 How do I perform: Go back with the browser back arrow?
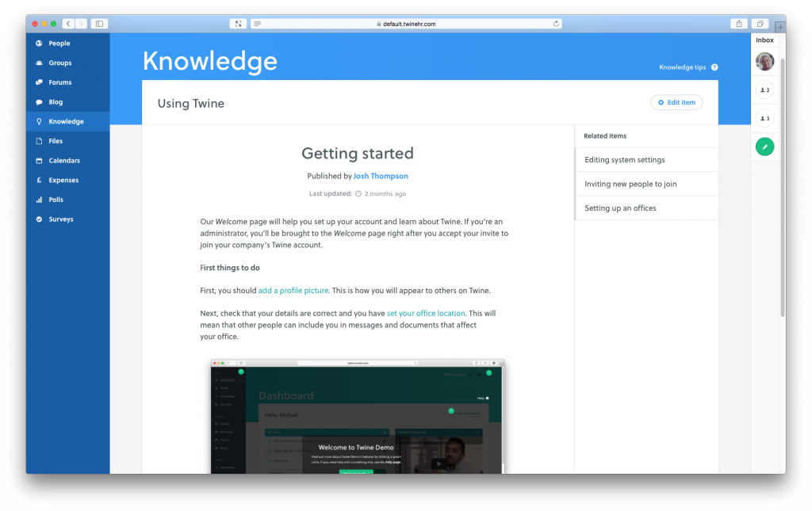point(68,24)
